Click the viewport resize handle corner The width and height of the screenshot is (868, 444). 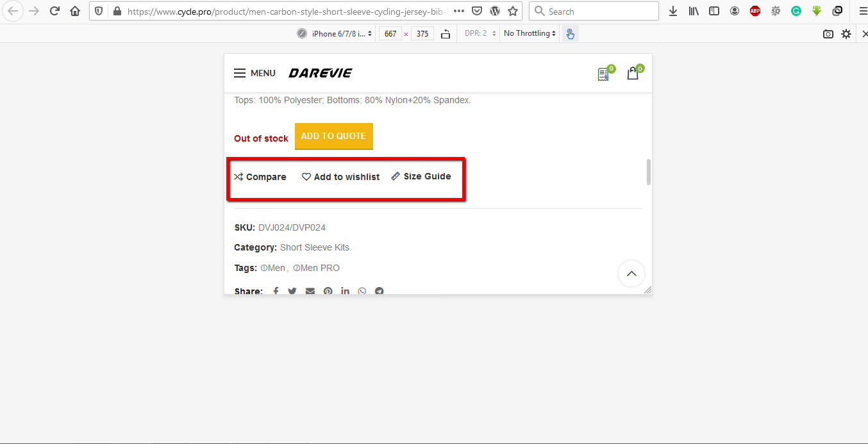(x=647, y=290)
